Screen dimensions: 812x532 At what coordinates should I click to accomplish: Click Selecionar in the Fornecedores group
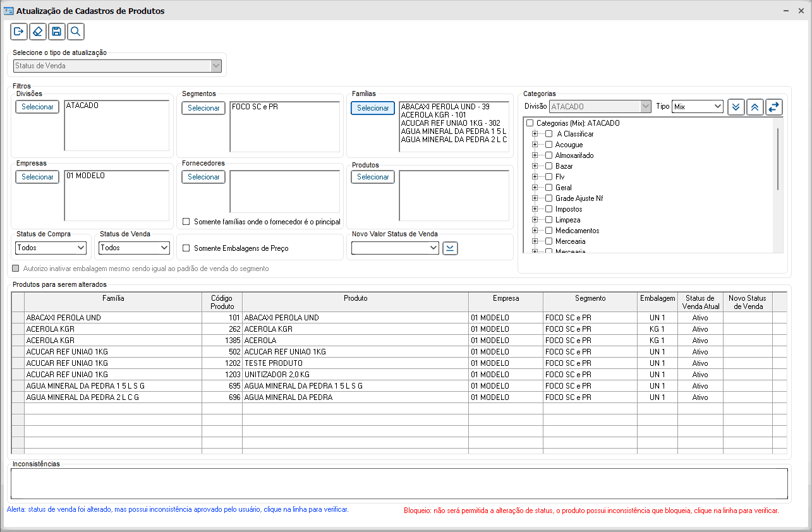pos(203,177)
